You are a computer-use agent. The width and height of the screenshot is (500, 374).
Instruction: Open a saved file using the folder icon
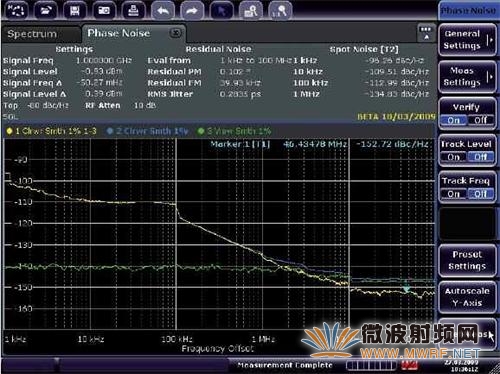(45, 10)
